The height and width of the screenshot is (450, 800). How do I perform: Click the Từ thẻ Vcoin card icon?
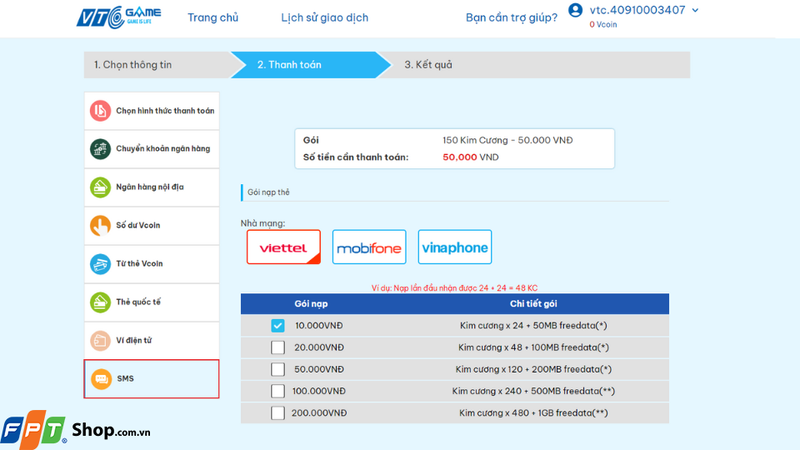100,264
